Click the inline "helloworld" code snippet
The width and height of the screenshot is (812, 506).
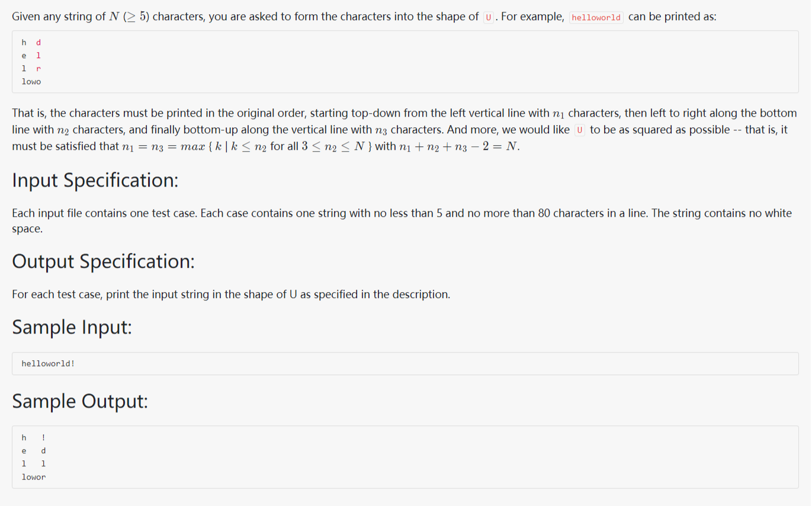tap(596, 17)
